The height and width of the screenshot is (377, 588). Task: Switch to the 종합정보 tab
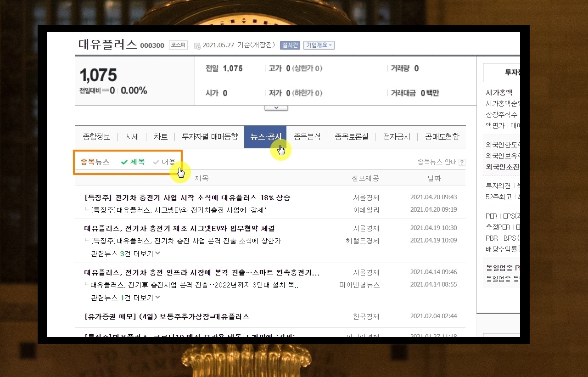click(x=96, y=137)
